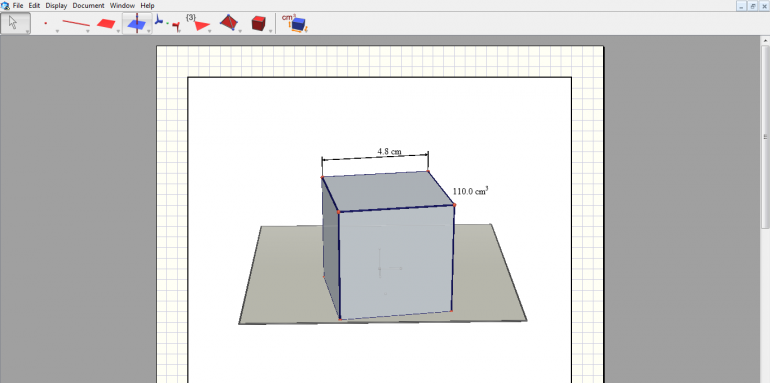Expand the Line tool dropdown arrow

pyautogui.click(x=88, y=31)
